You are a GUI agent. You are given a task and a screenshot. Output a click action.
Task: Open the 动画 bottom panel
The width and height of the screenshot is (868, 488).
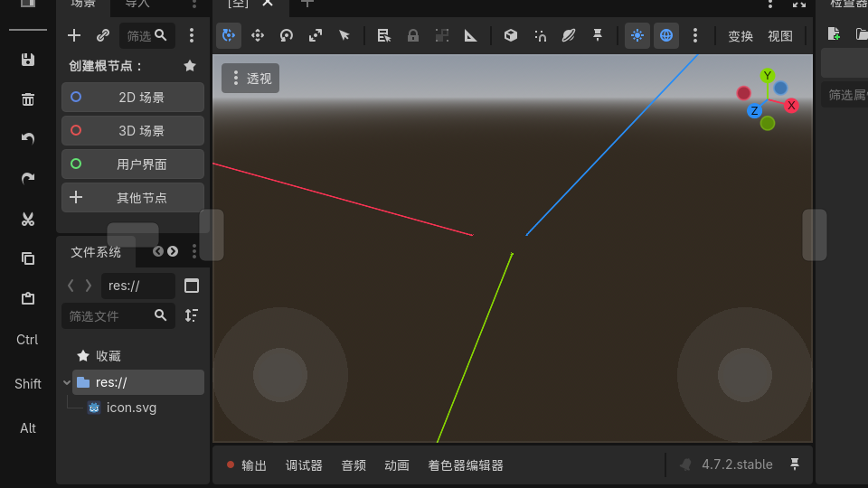point(397,465)
